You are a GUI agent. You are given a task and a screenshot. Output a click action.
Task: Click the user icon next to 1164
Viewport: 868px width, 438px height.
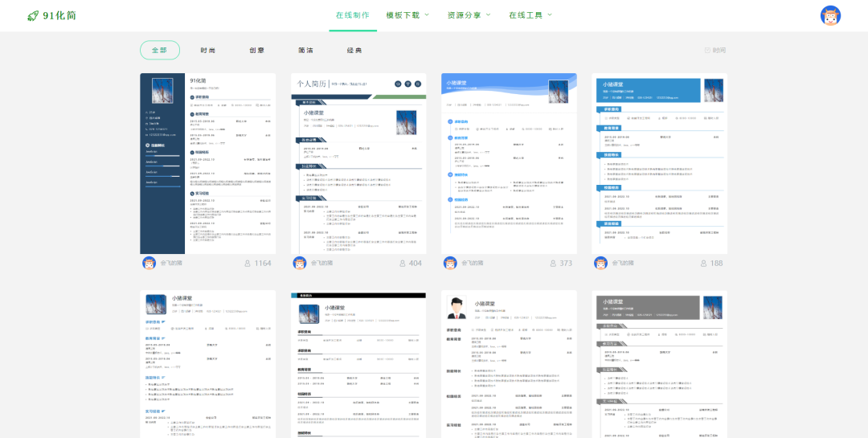click(248, 263)
